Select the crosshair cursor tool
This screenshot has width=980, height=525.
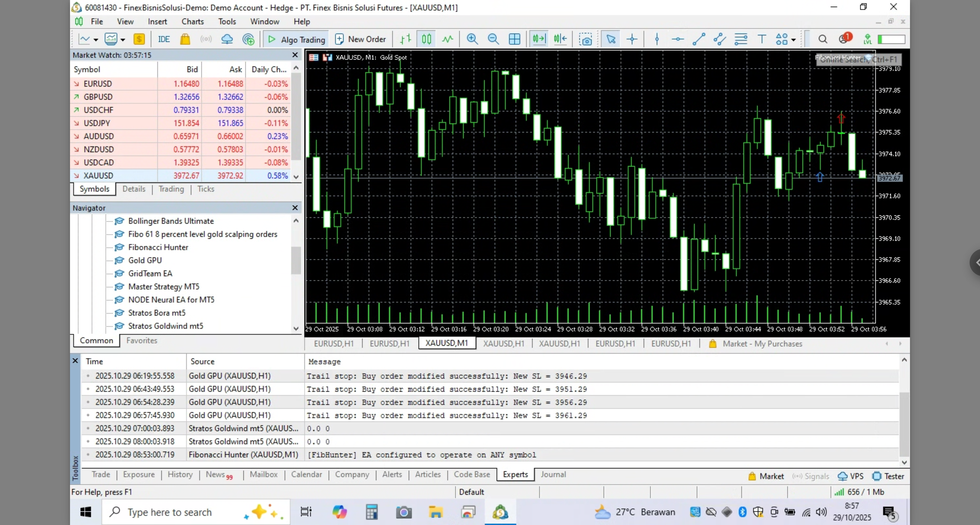coord(632,39)
